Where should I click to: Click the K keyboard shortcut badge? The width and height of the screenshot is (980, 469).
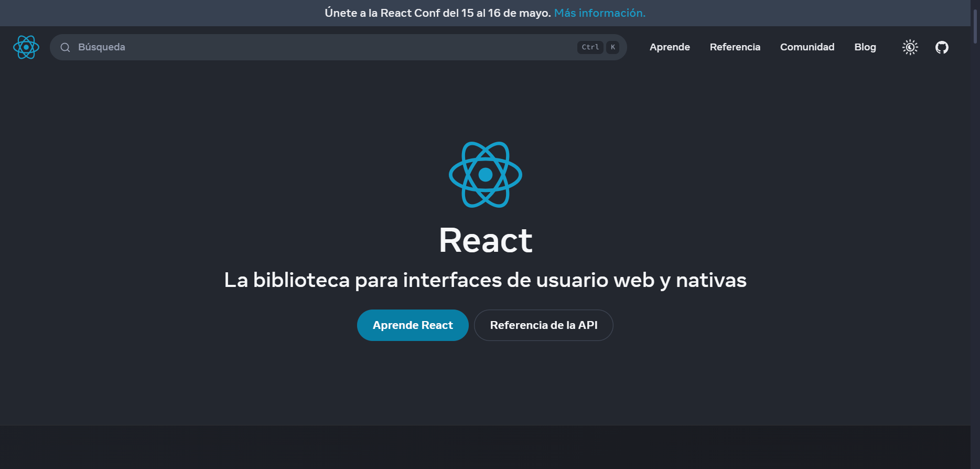click(612, 47)
